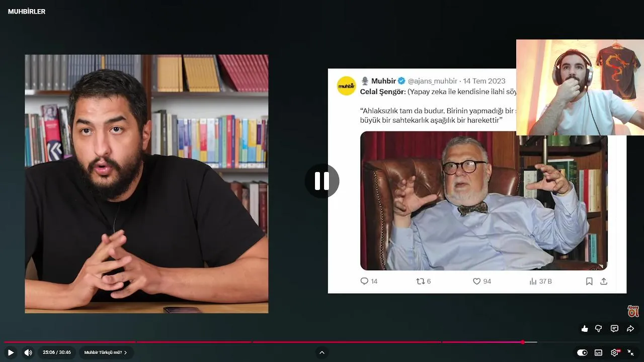Dislike the video with the thumbs-down icon
Viewport: 644px width, 362px height.
pos(599,329)
